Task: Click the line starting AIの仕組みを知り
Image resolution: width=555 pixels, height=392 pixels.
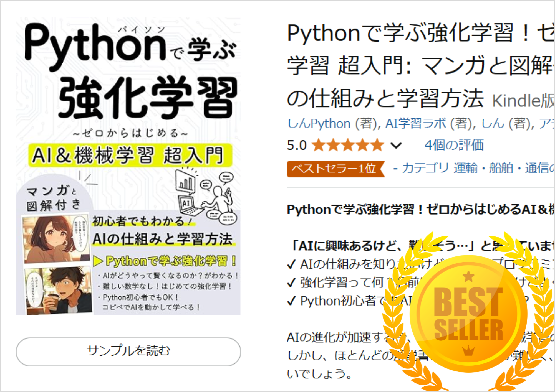Action: (x=421, y=264)
